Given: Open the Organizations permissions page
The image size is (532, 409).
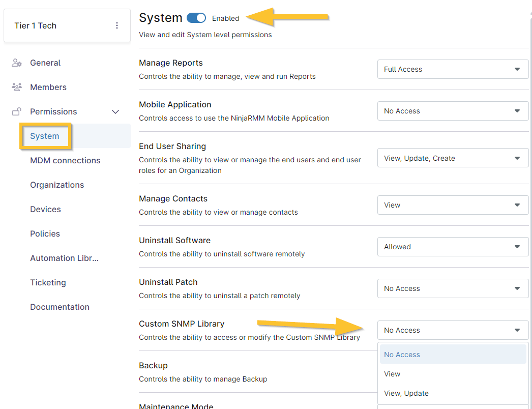Looking at the screenshot, I should 57,185.
